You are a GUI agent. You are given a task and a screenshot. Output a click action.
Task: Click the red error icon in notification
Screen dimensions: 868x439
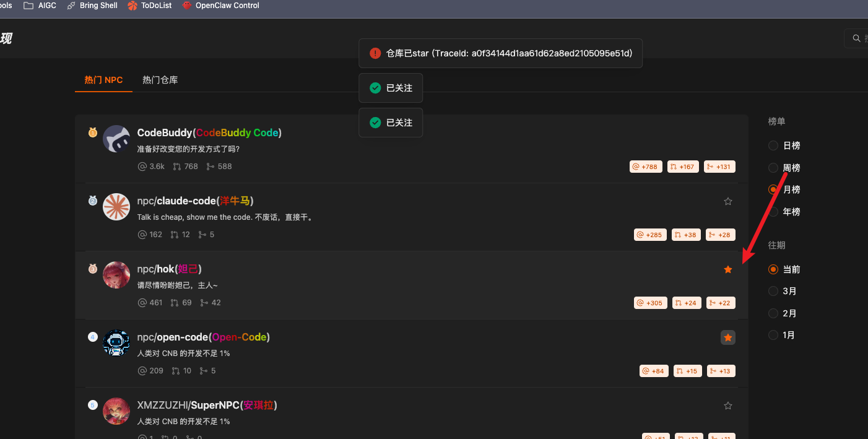[x=375, y=53]
